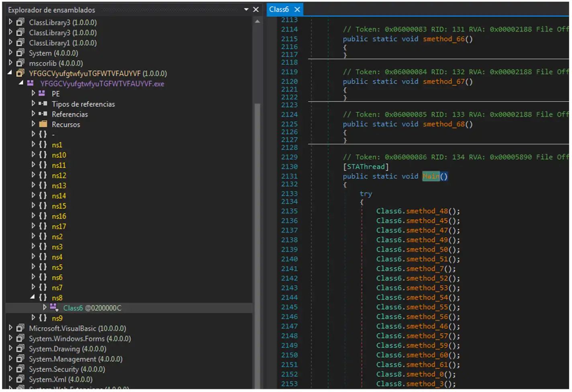Screen dimensions: 572x392
Task: Click the ns12 namespace braces icon
Action: tap(43, 175)
